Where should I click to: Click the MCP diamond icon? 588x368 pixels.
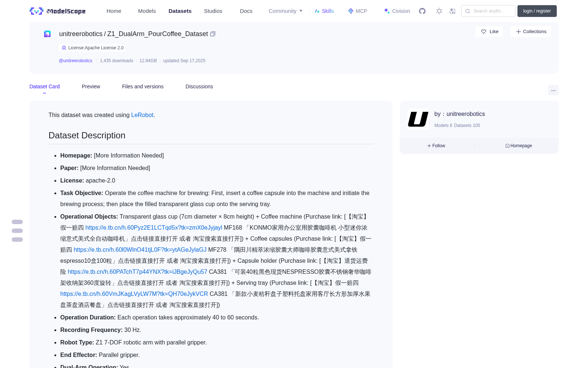[351, 11]
